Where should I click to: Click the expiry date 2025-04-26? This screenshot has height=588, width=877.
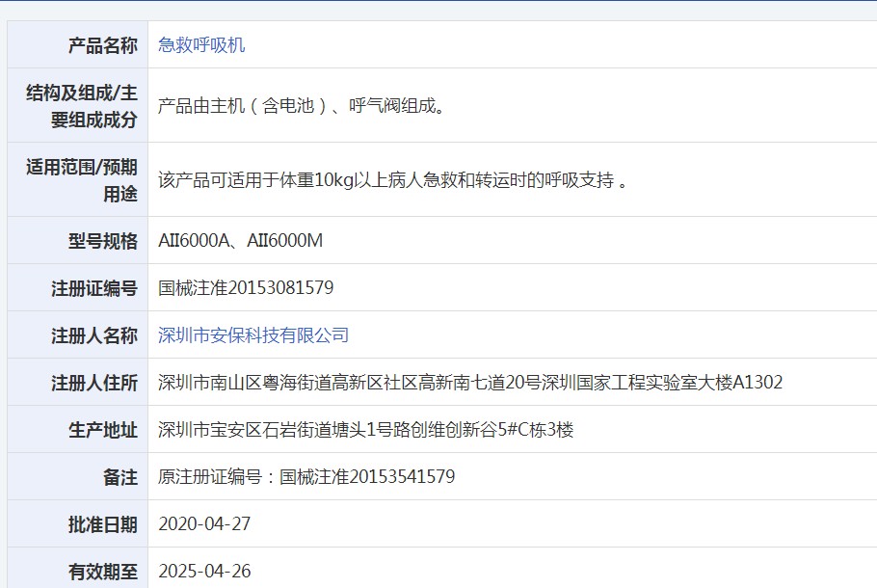click(x=204, y=572)
